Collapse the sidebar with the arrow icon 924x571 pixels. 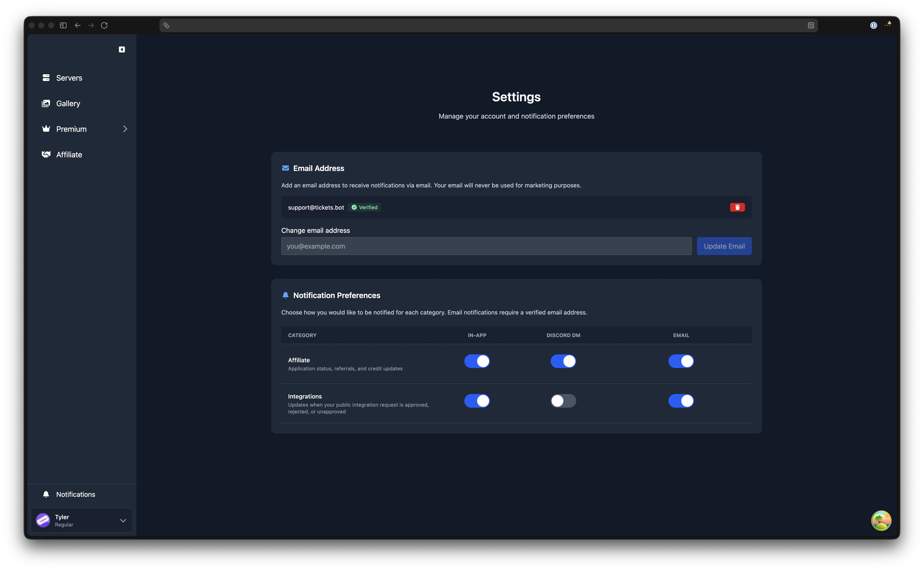(x=121, y=49)
